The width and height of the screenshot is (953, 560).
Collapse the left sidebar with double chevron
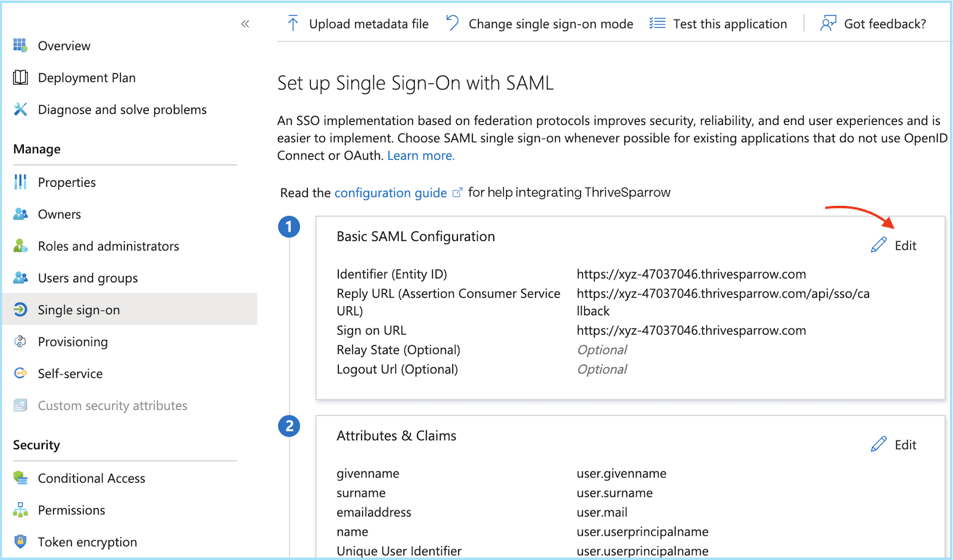click(x=245, y=24)
